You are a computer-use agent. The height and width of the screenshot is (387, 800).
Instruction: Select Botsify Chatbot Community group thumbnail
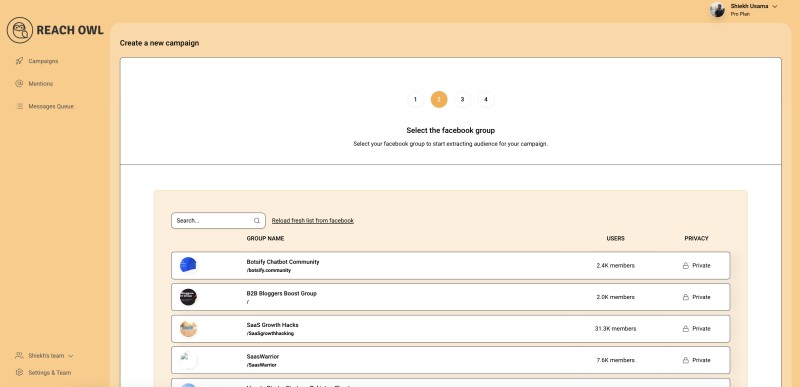188,266
